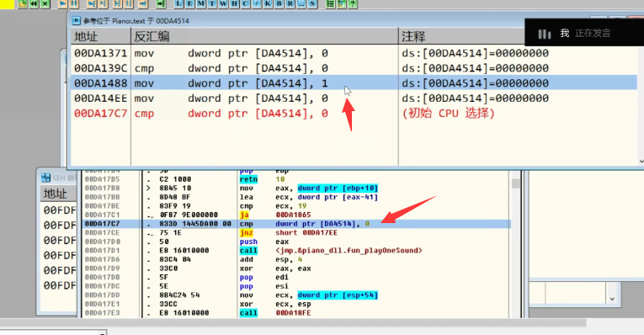Sort references by 地址 column header
The height and width of the screenshot is (335, 644).
coord(101,36)
